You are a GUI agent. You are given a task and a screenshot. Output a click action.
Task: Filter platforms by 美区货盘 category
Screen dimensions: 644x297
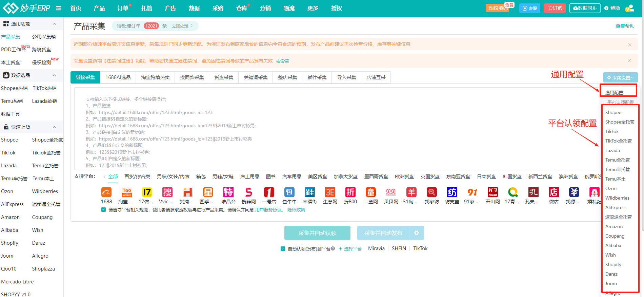tap(317, 177)
